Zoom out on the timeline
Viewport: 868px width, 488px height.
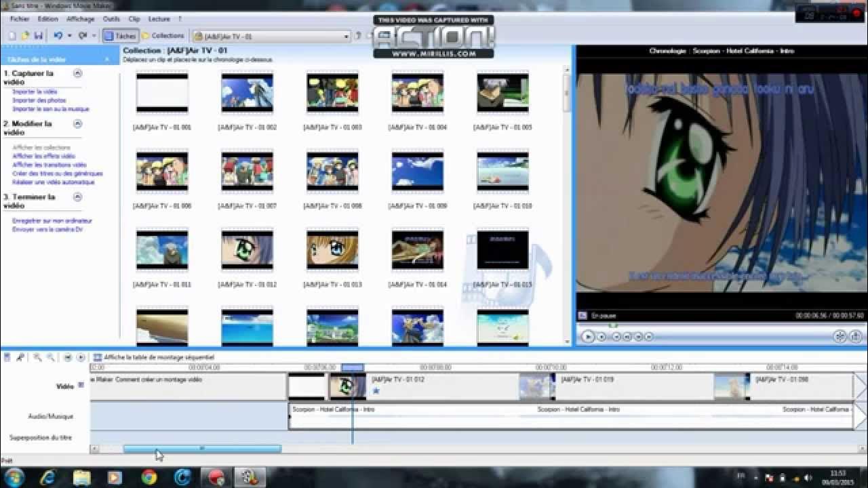pos(50,357)
